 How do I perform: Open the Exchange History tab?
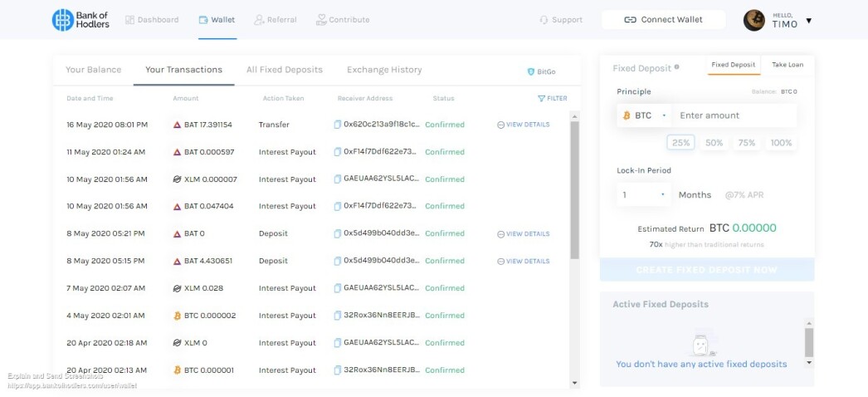(x=384, y=70)
